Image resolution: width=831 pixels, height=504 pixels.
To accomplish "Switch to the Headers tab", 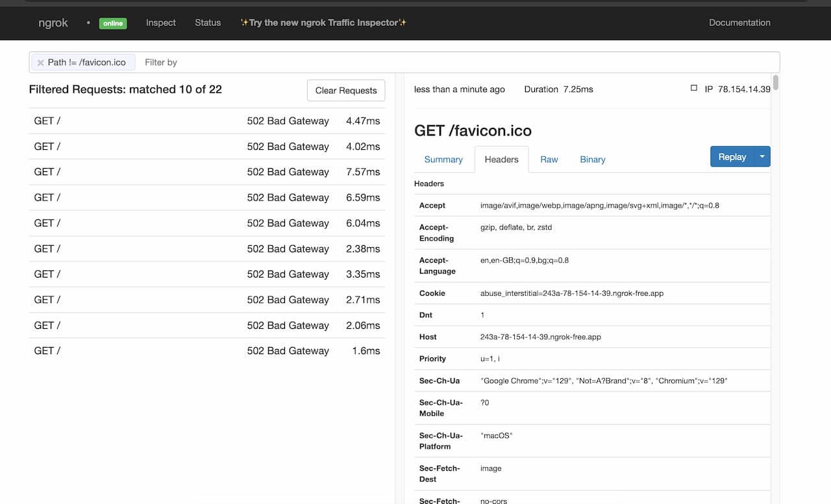I will point(501,160).
